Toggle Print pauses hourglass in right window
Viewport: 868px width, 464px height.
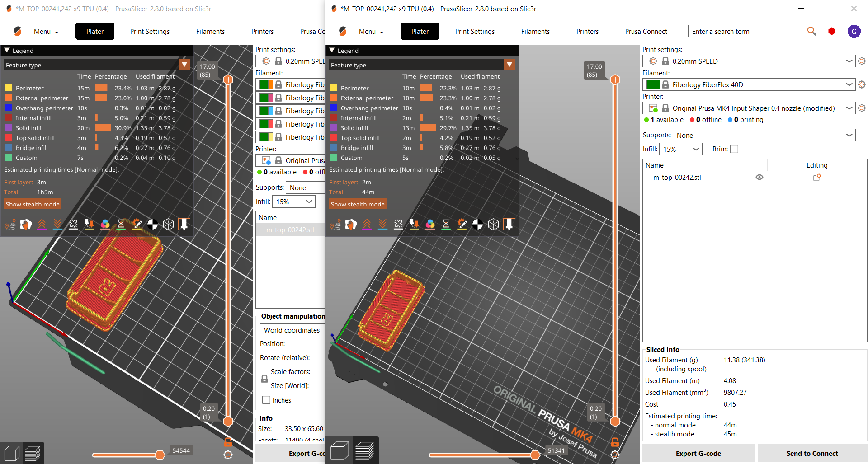(x=446, y=224)
